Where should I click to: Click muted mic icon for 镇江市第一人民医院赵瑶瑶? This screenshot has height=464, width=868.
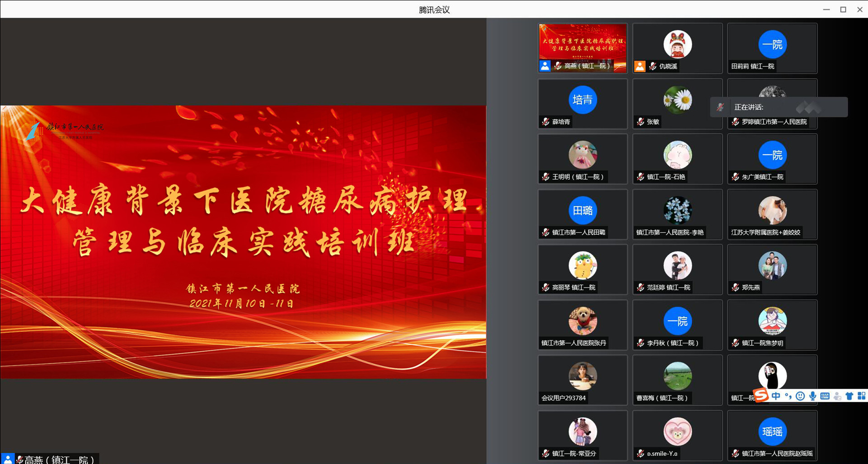click(736, 454)
